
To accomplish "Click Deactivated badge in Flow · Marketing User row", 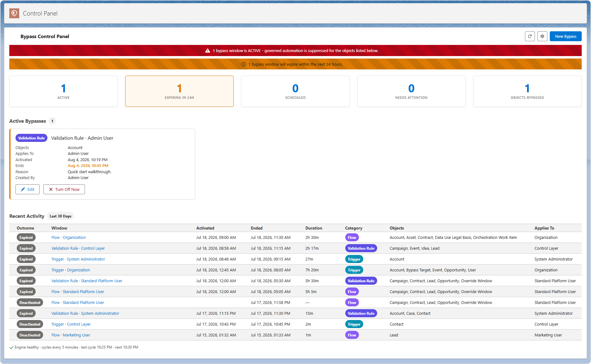I will point(30,335).
